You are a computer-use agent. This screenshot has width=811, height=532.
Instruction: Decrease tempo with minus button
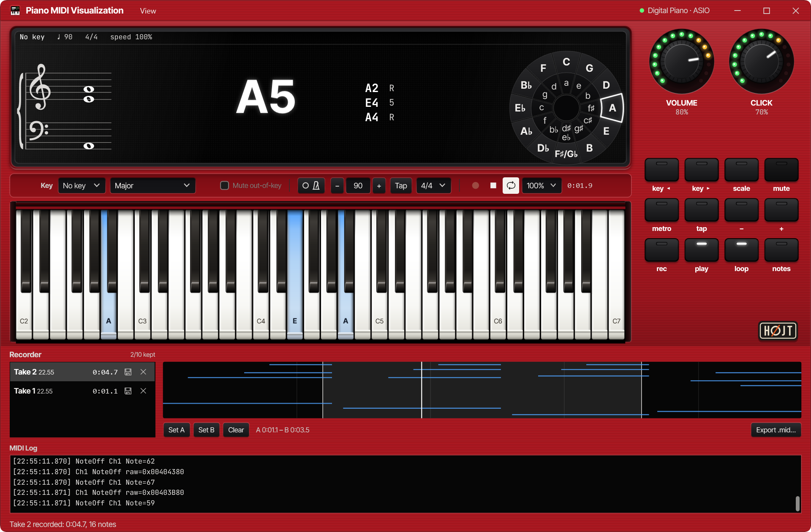pyautogui.click(x=337, y=186)
